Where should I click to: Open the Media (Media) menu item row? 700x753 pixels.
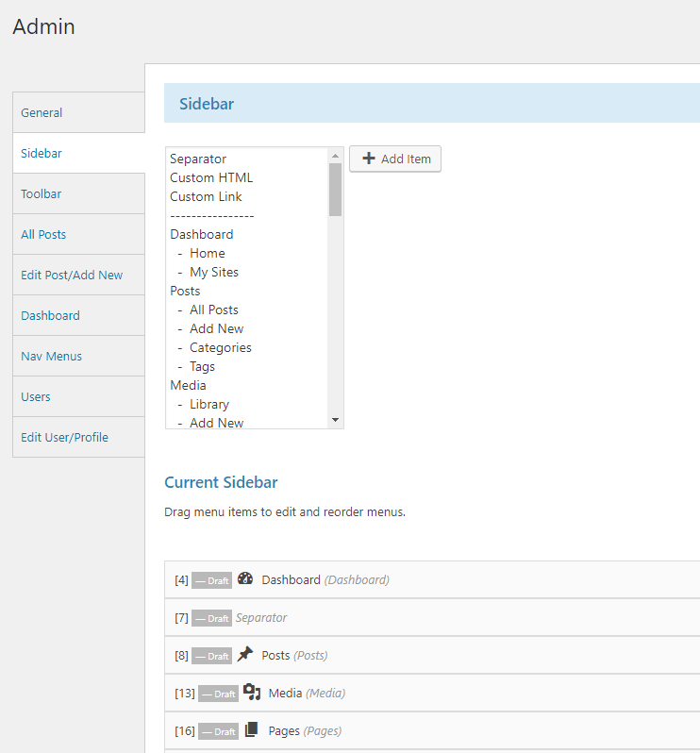tap(432, 693)
